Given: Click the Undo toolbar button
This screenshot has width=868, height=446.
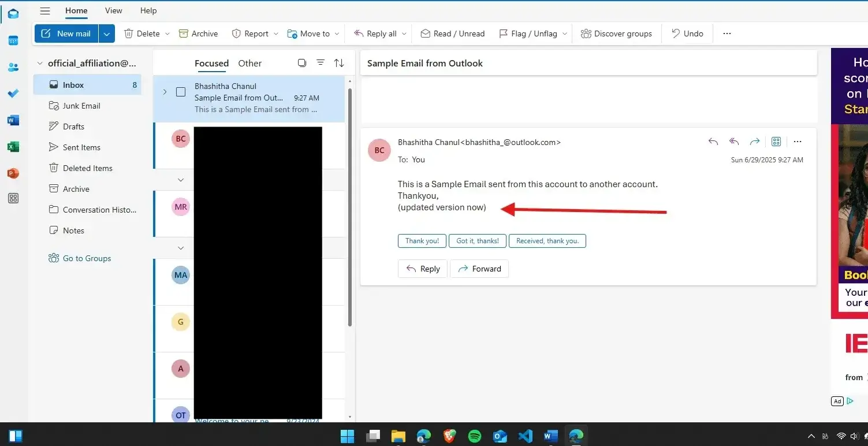Looking at the screenshot, I should pos(687,34).
